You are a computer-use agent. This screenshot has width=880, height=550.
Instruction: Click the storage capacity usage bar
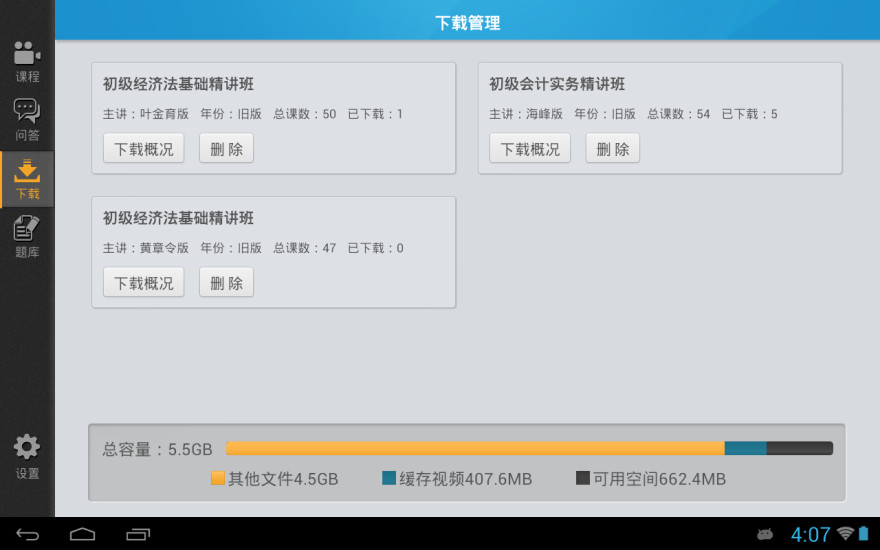pos(529,448)
